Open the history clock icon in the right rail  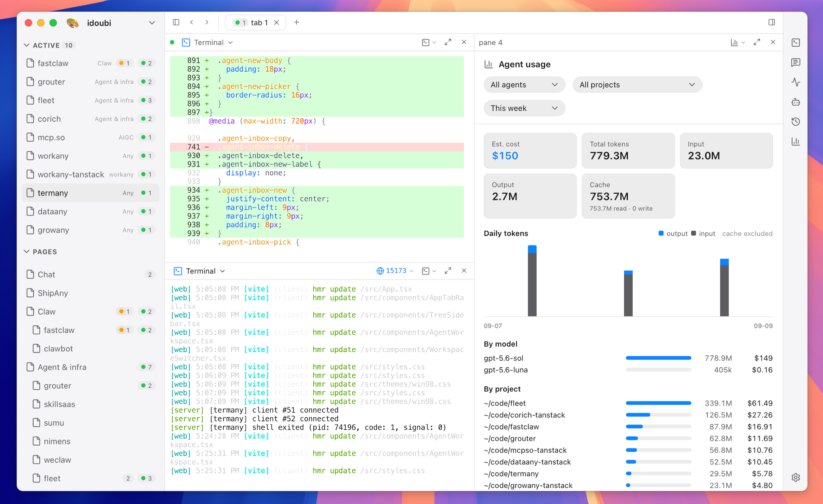point(795,122)
